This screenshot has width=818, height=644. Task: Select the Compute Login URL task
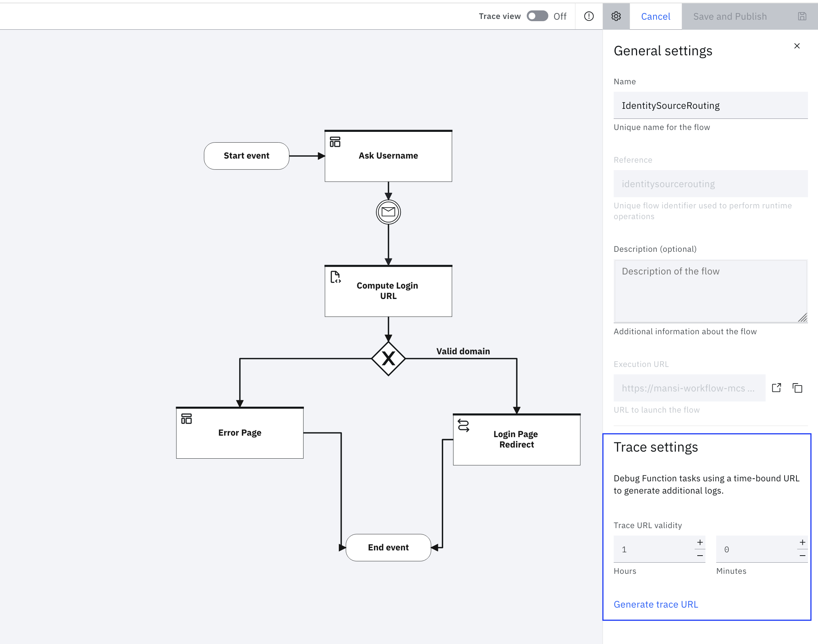(x=388, y=291)
